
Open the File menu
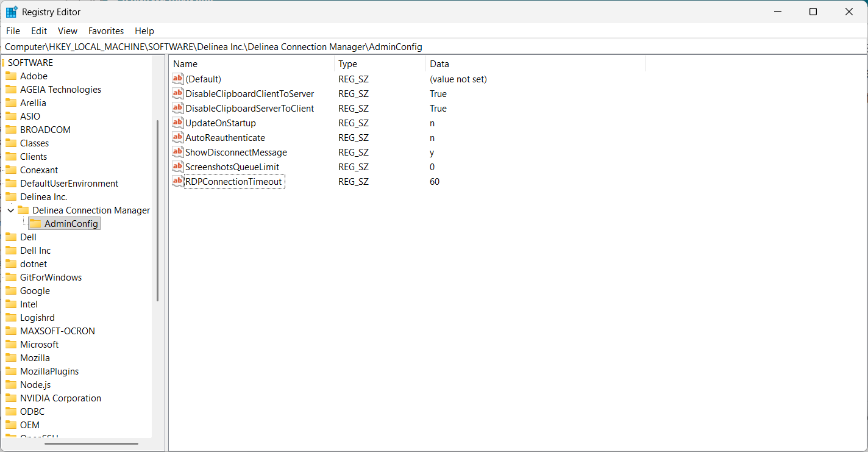tap(13, 31)
